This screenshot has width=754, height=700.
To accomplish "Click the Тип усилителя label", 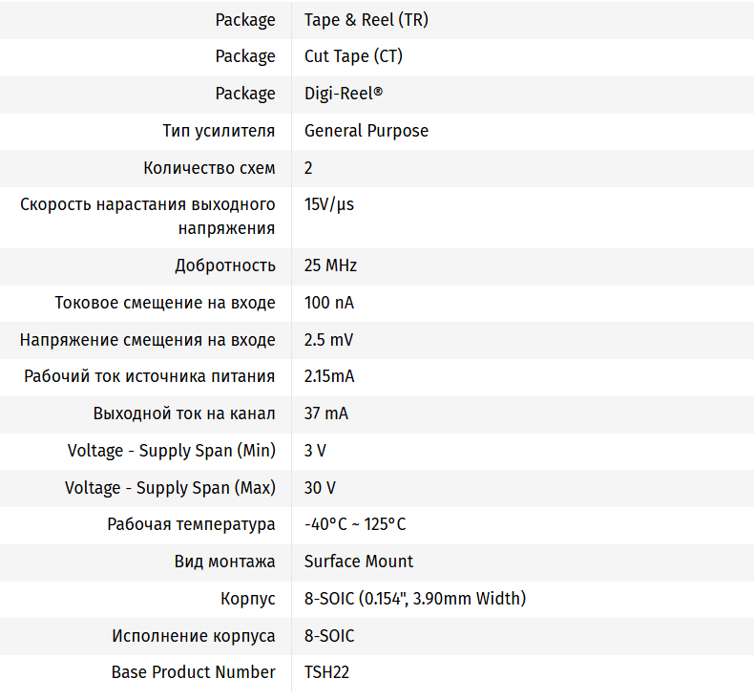I will (x=219, y=131).
